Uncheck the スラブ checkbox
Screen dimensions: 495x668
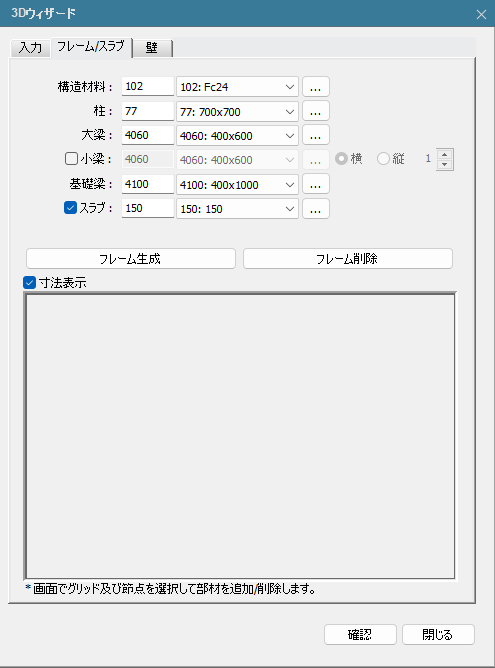pos(70,208)
